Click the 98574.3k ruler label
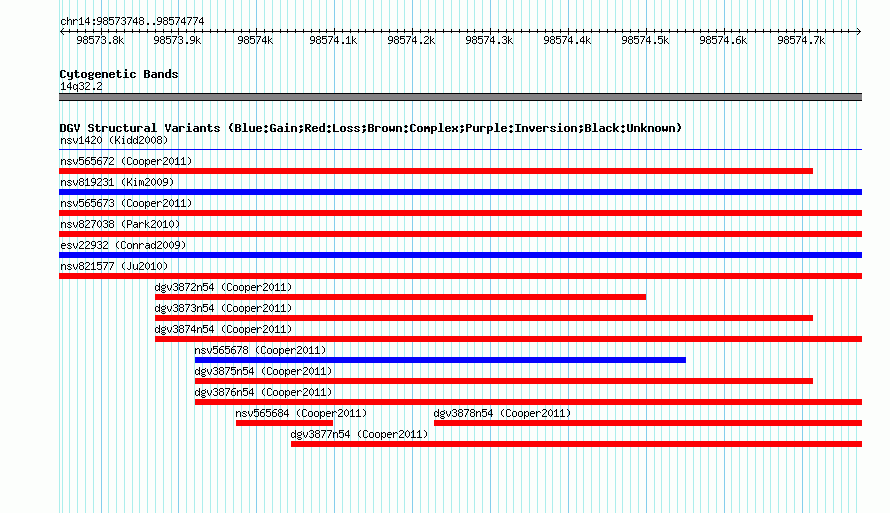 coord(489,40)
